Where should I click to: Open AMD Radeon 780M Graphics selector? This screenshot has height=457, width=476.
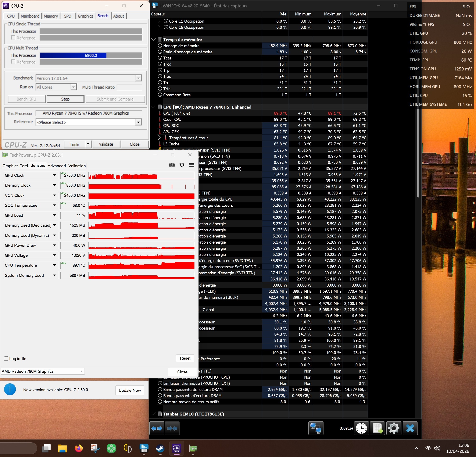click(43, 371)
